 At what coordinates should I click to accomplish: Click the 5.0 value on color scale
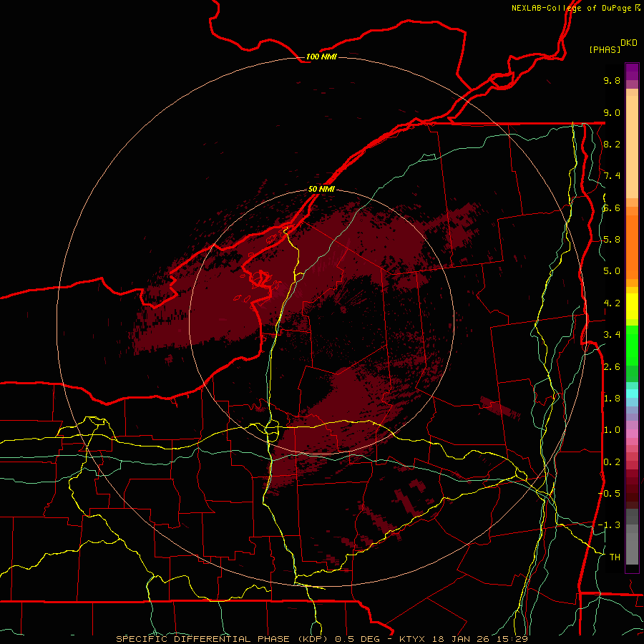[x=612, y=271]
